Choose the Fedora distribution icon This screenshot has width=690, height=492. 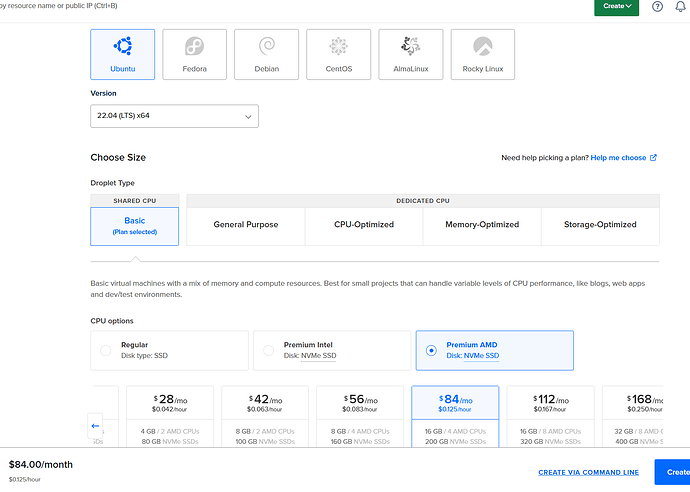coord(194,46)
